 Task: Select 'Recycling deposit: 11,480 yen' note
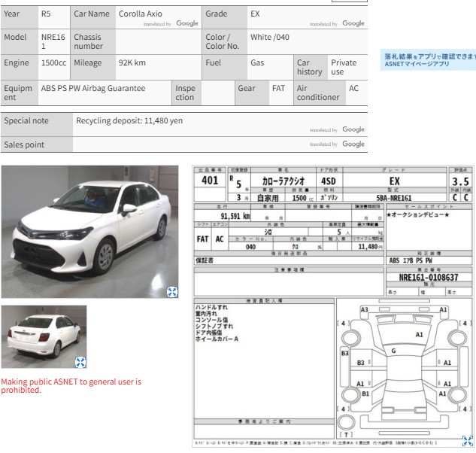pyautogui.click(x=129, y=120)
